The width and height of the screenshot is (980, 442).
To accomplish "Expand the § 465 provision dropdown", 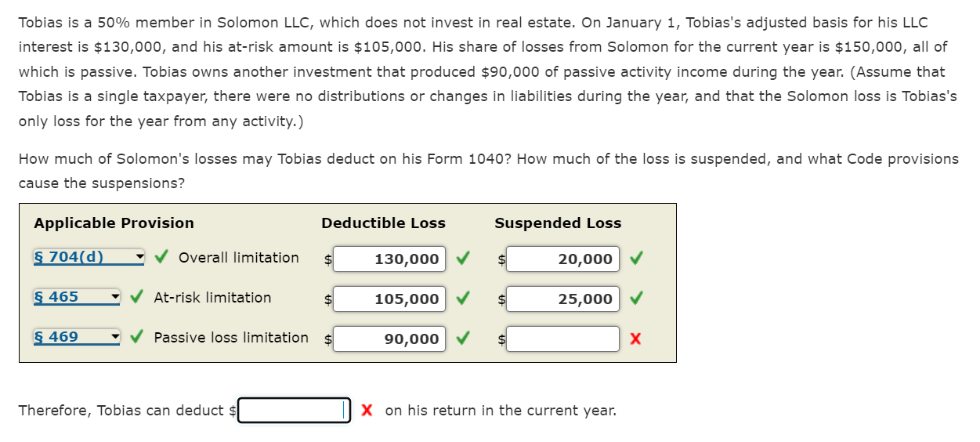I will coord(77,297).
